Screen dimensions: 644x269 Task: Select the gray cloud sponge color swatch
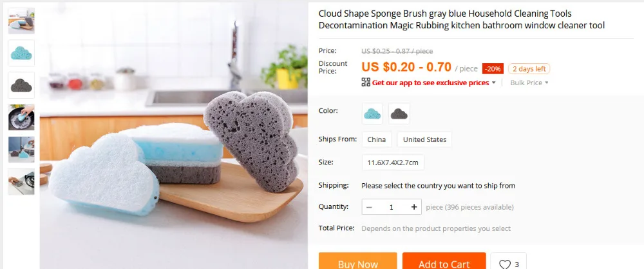[399, 114]
